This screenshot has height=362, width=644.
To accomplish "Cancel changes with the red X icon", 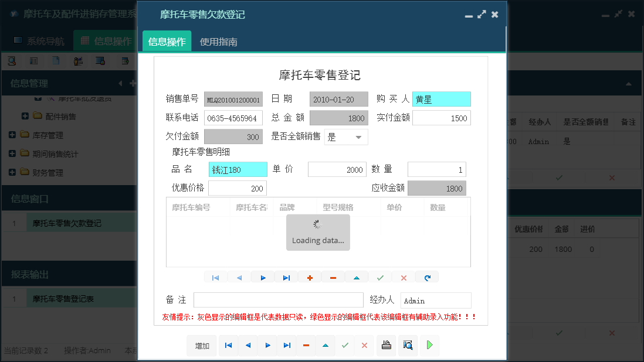I will [404, 276].
